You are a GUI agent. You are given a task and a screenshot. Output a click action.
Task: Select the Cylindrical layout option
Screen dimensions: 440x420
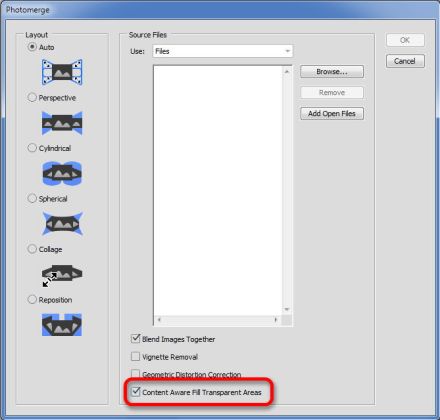tap(32, 148)
